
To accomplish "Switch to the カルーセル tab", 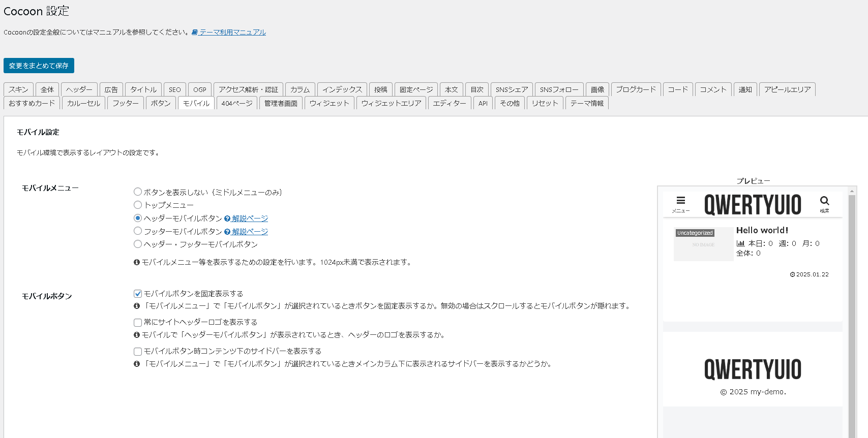I will [84, 103].
